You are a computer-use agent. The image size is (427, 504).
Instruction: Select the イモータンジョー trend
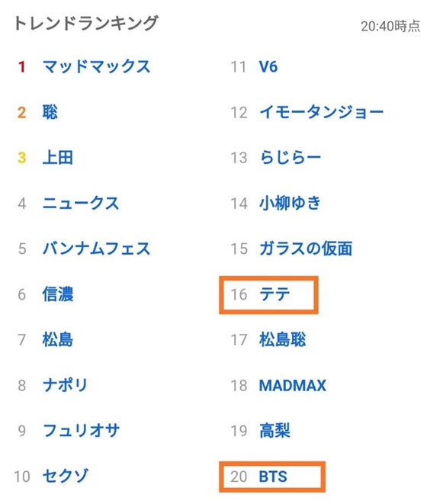click(x=322, y=112)
